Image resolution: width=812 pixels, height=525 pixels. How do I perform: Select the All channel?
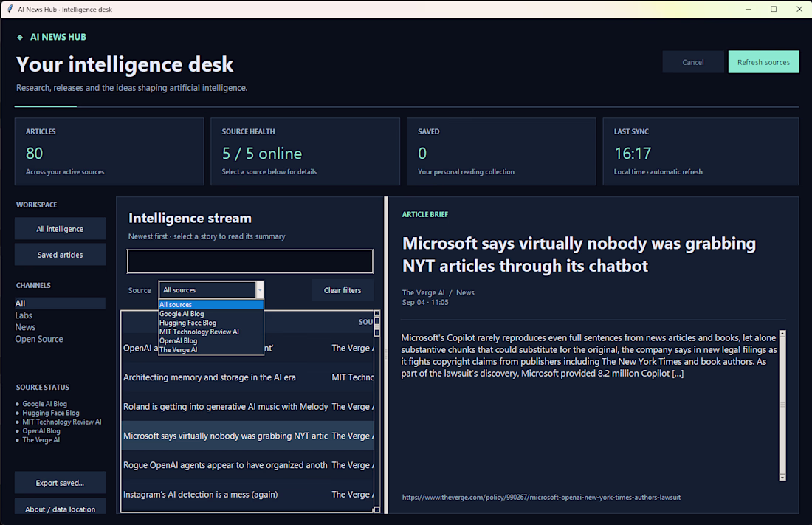[x=60, y=303]
